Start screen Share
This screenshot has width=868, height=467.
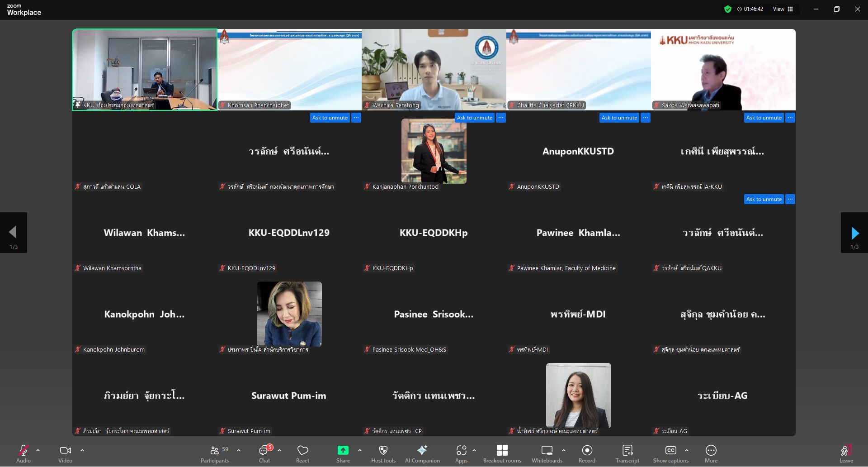(343, 454)
